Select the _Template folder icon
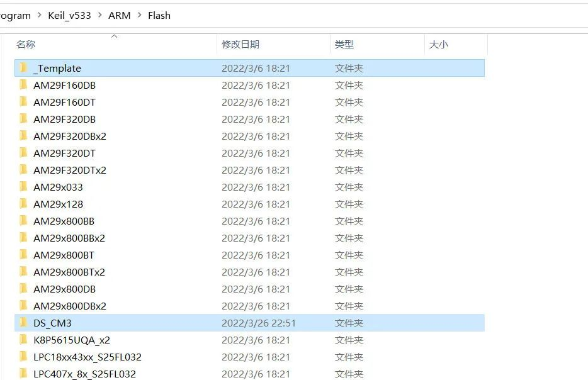The width and height of the screenshot is (588, 380). pos(24,68)
